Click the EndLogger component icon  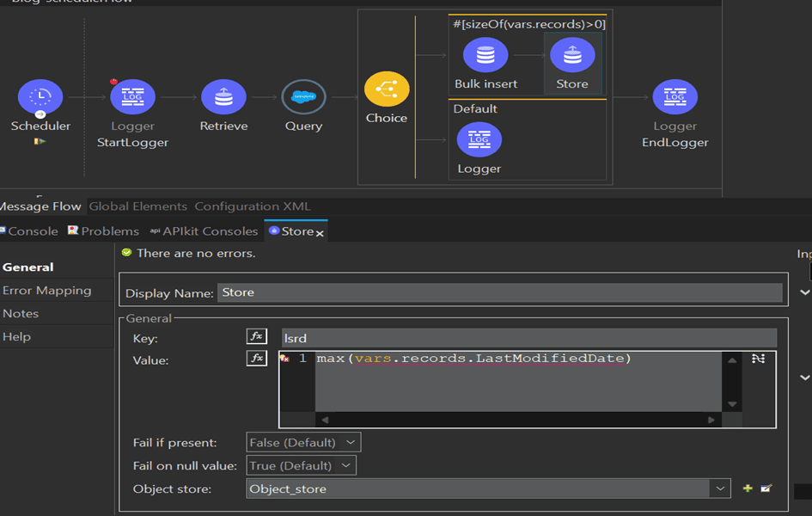(675, 97)
